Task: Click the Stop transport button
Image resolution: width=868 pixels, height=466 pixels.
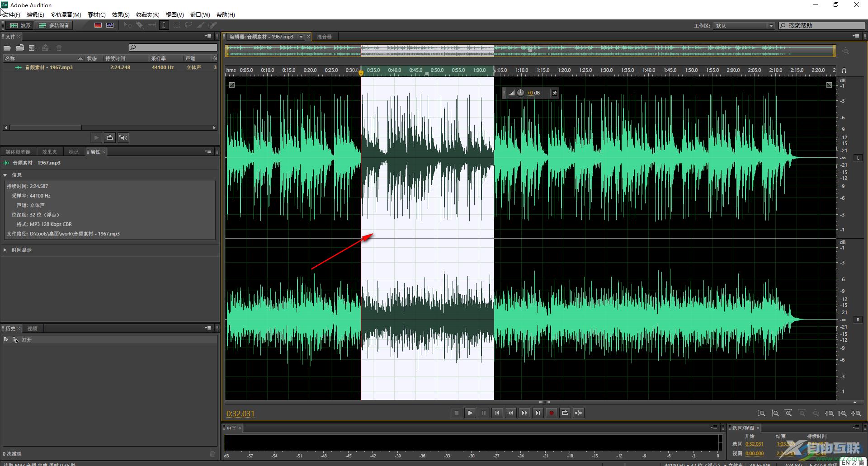Action: pyautogui.click(x=457, y=413)
